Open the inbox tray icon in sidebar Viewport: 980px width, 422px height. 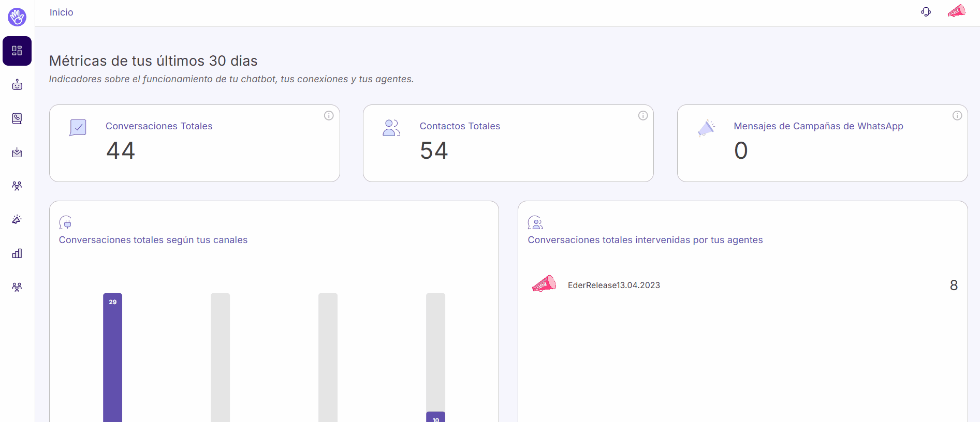(x=17, y=152)
